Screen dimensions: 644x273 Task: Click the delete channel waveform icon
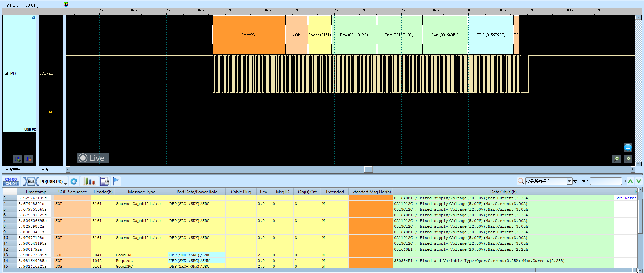[29, 159]
